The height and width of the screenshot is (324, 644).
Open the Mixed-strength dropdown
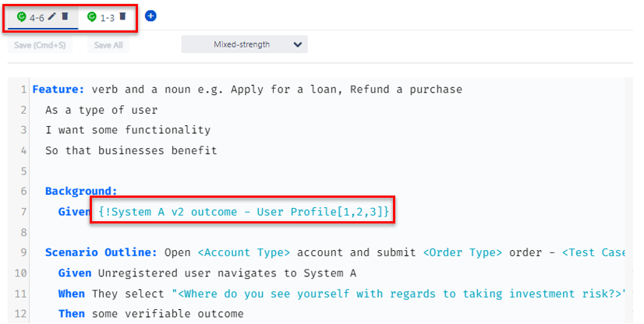click(x=244, y=44)
